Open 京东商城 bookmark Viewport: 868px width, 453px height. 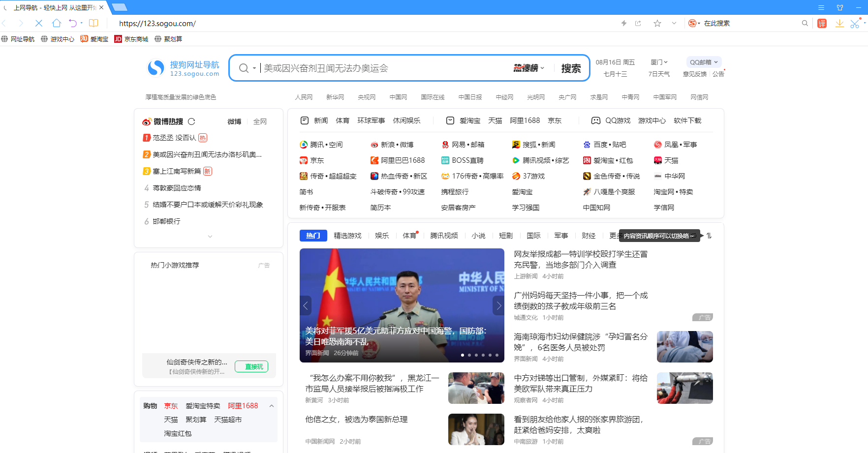pyautogui.click(x=131, y=39)
